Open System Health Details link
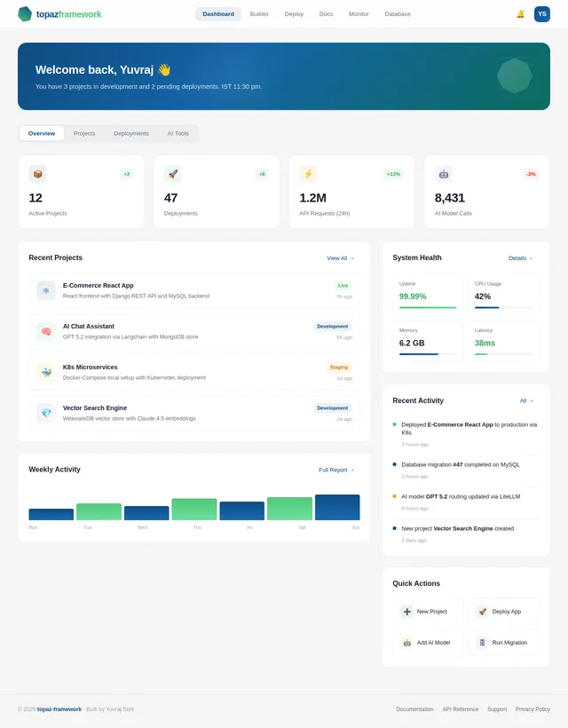The height and width of the screenshot is (728, 568). tap(521, 258)
